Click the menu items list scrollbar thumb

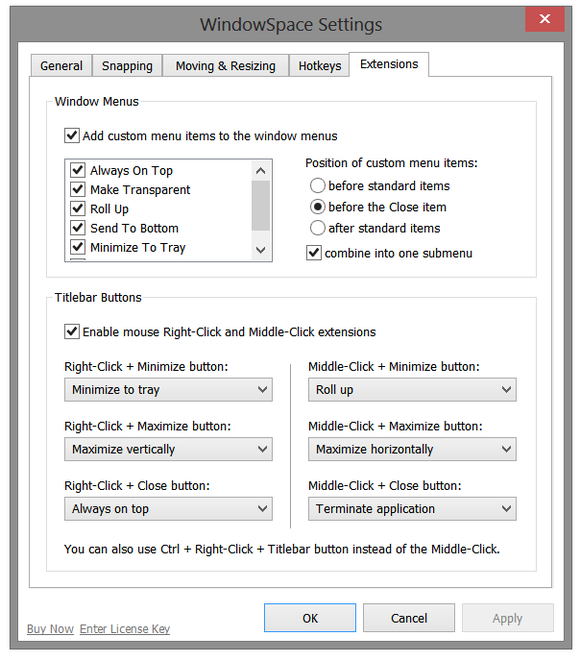(x=260, y=205)
